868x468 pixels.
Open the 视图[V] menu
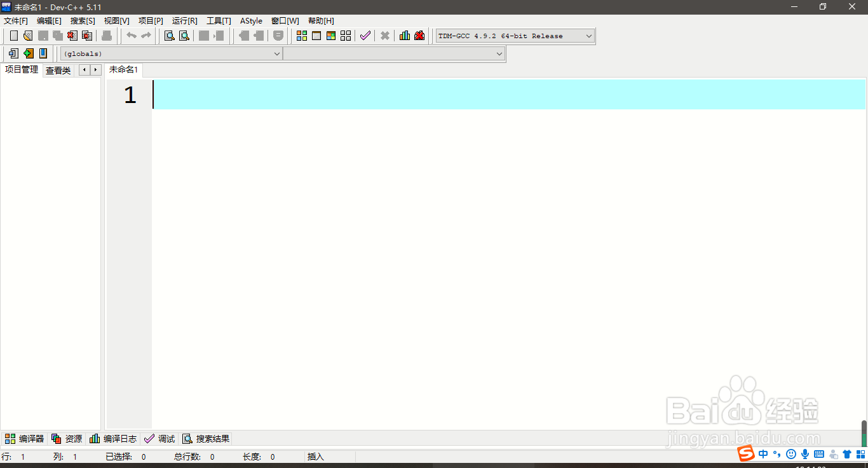pos(117,21)
